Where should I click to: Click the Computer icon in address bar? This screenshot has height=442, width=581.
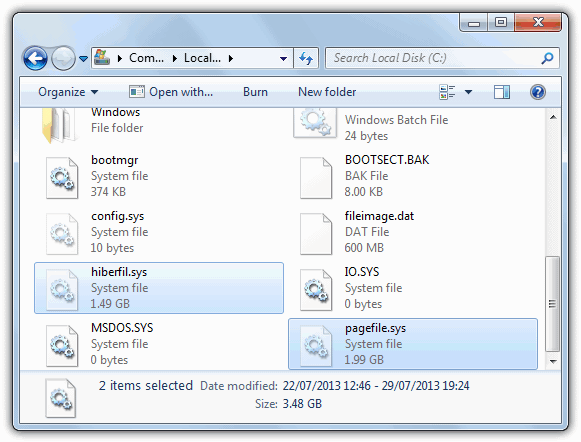coord(102,57)
